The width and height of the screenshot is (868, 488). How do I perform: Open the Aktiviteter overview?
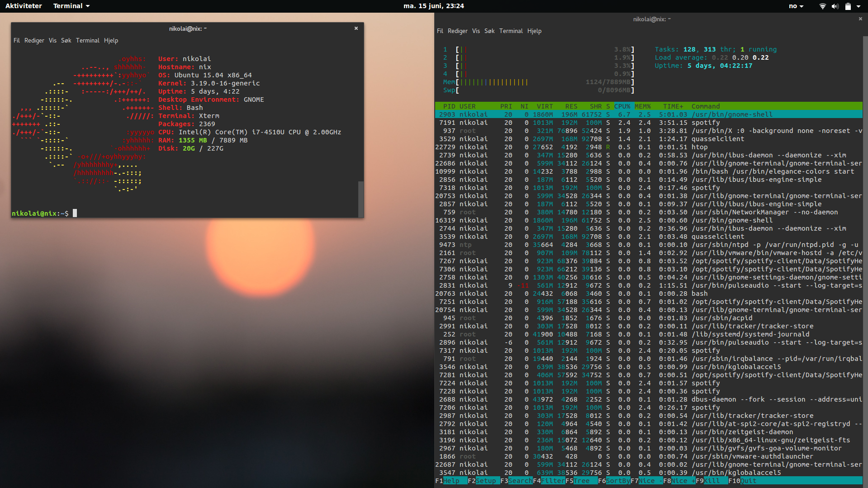coord(24,6)
